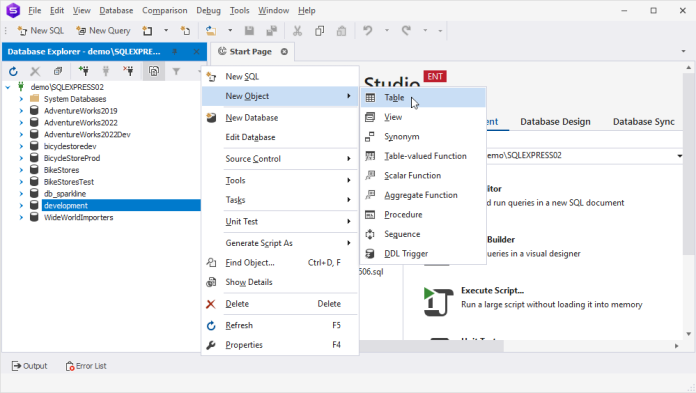Expand the AdventureWorks2019 database node
Viewport: 696px width, 393px height.
(21, 111)
